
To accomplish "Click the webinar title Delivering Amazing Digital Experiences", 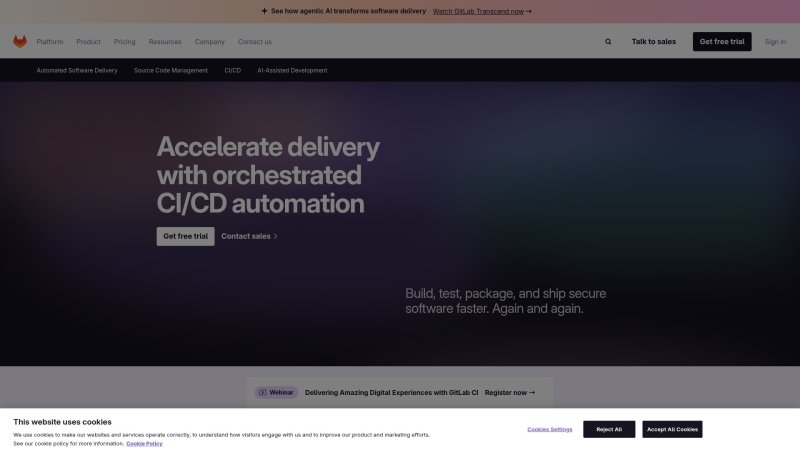I will pos(391,392).
